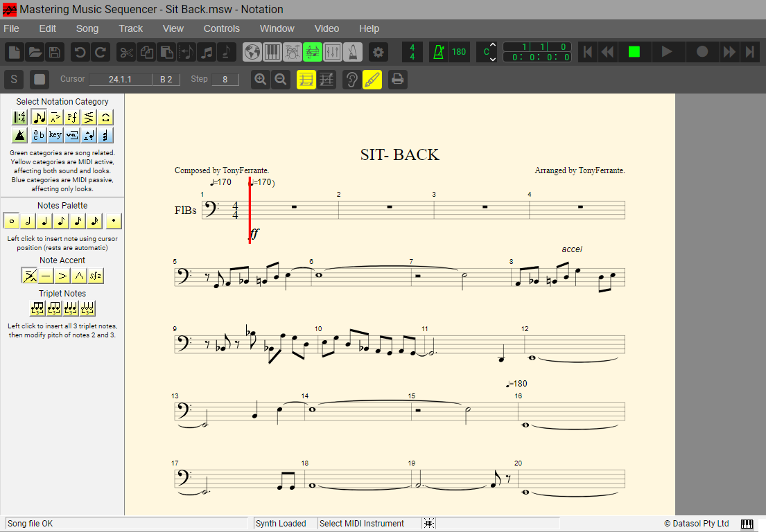
Task: Toggle the ear listen button
Action: coord(352,80)
